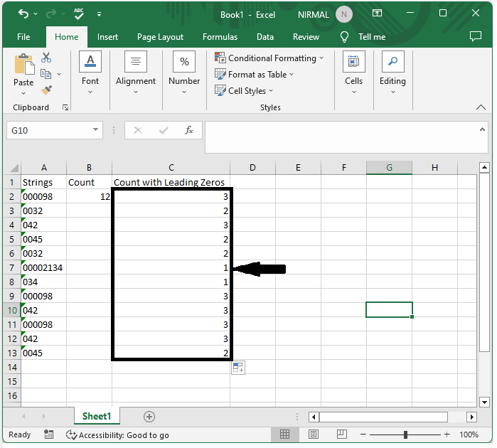This screenshot has height=448, width=497.
Task: Switch to Page Break Preview icon
Action: pyautogui.click(x=342, y=434)
